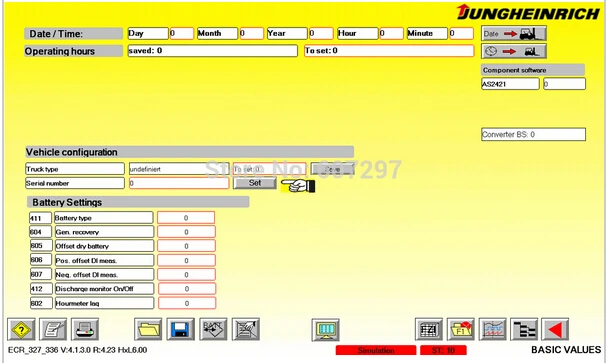Screen dimensions: 607x363
Task: Click the red 'ST: 10' status indicator
Action: coord(443,350)
